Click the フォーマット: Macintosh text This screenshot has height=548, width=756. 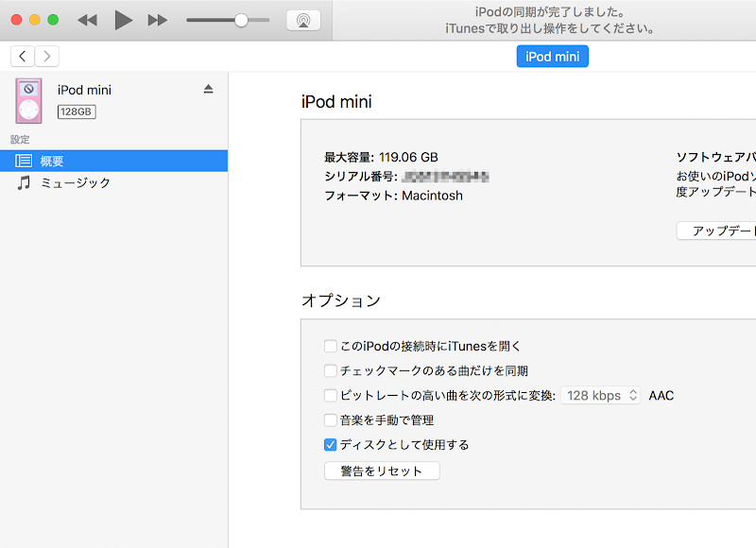(x=393, y=196)
